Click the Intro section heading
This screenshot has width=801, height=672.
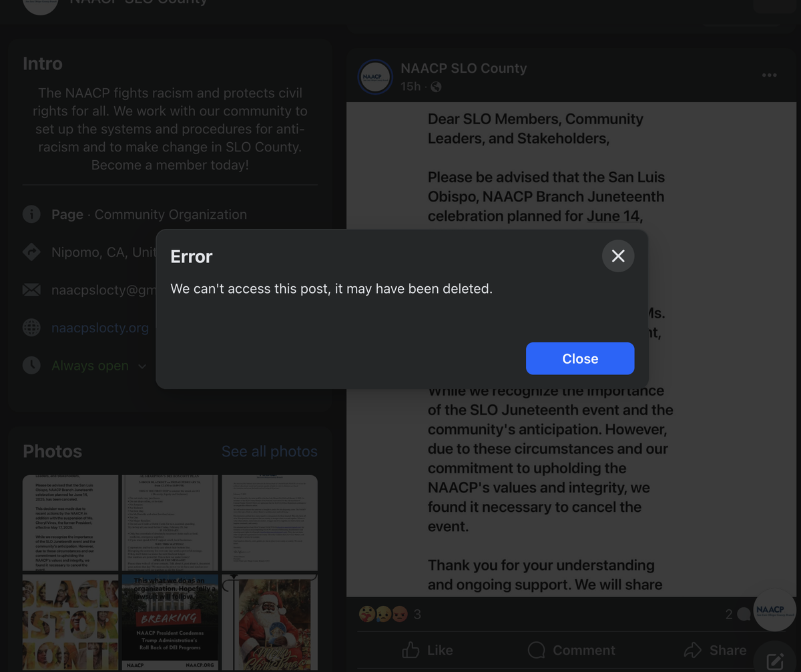(x=43, y=64)
